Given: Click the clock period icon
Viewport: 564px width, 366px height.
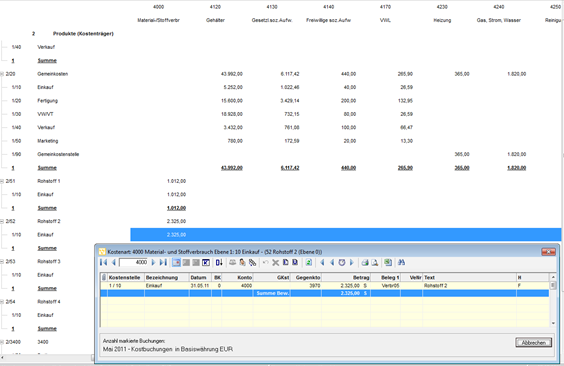Looking at the screenshot, I should tap(342, 262).
